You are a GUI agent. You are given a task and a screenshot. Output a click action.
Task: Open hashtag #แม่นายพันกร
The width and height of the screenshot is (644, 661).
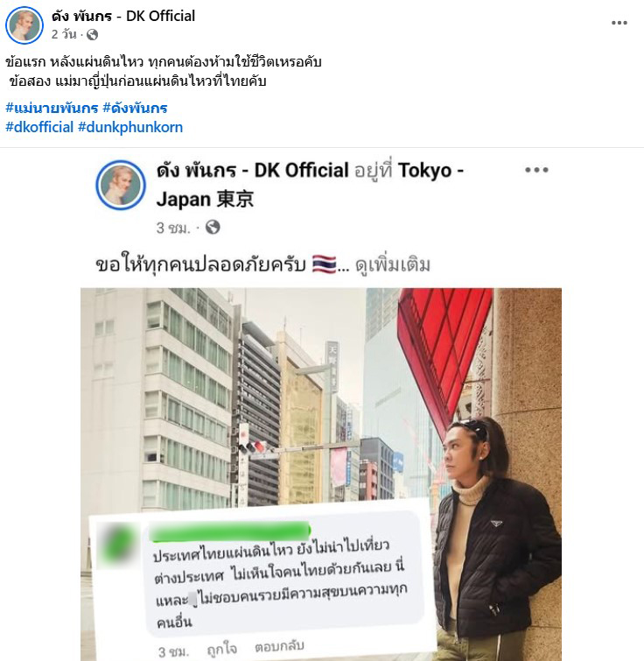(52, 108)
